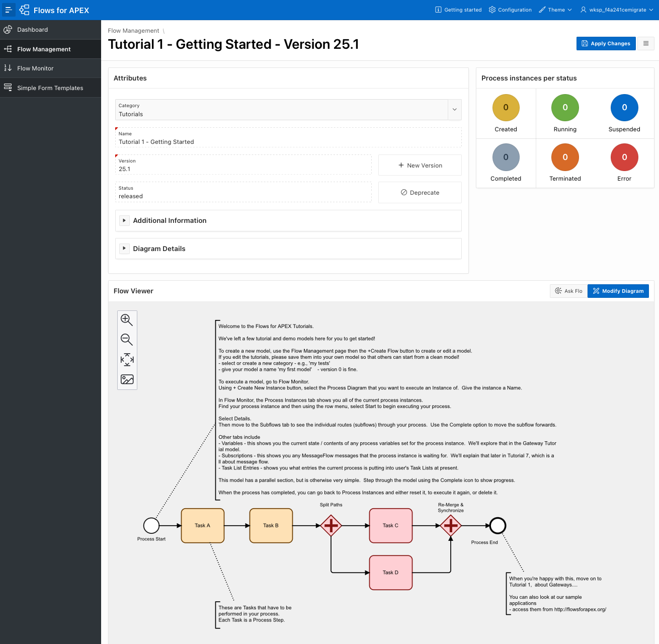659x644 pixels.
Task: Open the Category dropdown
Action: 454,109
